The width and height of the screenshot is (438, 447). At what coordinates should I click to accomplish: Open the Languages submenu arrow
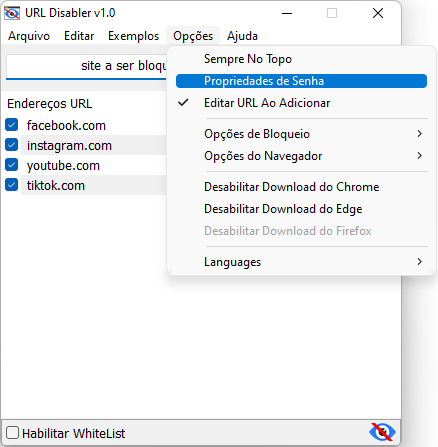pos(419,262)
